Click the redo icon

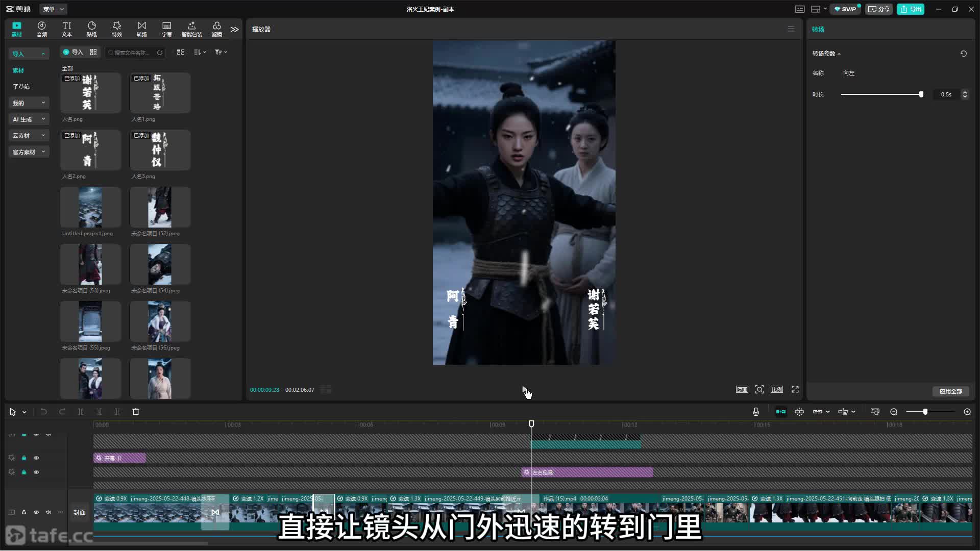pos(62,412)
